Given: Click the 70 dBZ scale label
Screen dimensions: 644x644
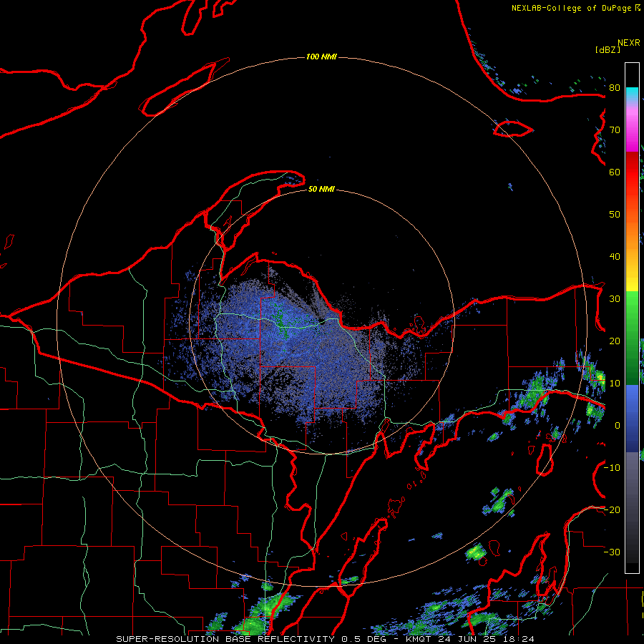Looking at the screenshot, I should [x=615, y=130].
